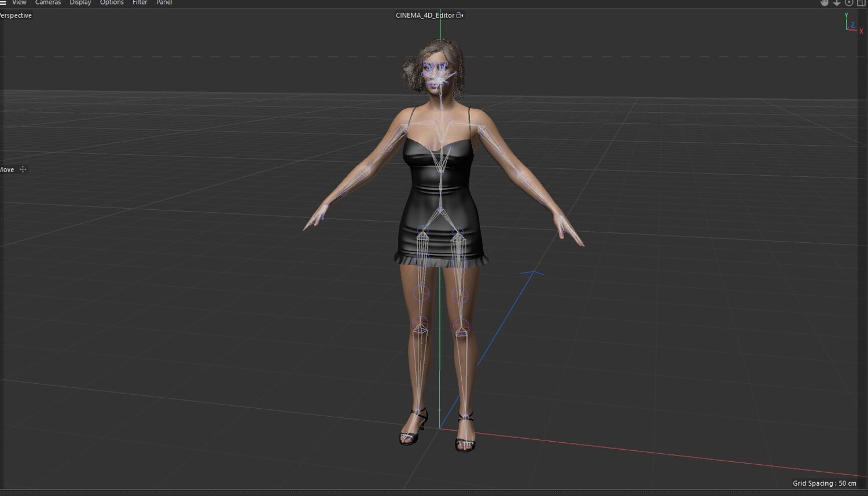Open the Options menu
The height and width of the screenshot is (496, 868).
(x=112, y=2)
